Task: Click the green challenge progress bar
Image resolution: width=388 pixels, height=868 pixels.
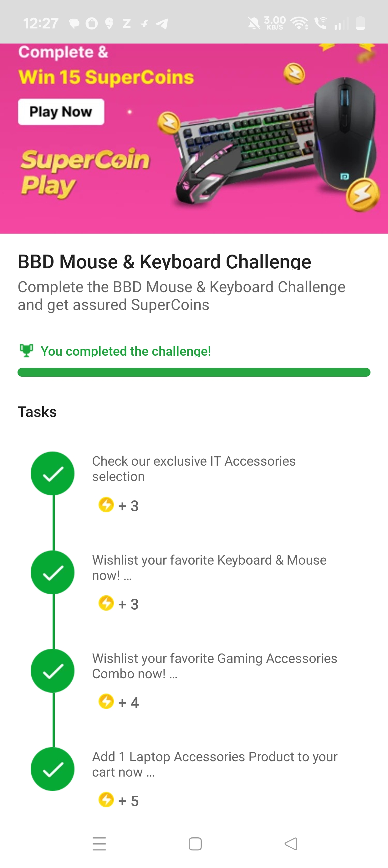Action: click(x=194, y=372)
